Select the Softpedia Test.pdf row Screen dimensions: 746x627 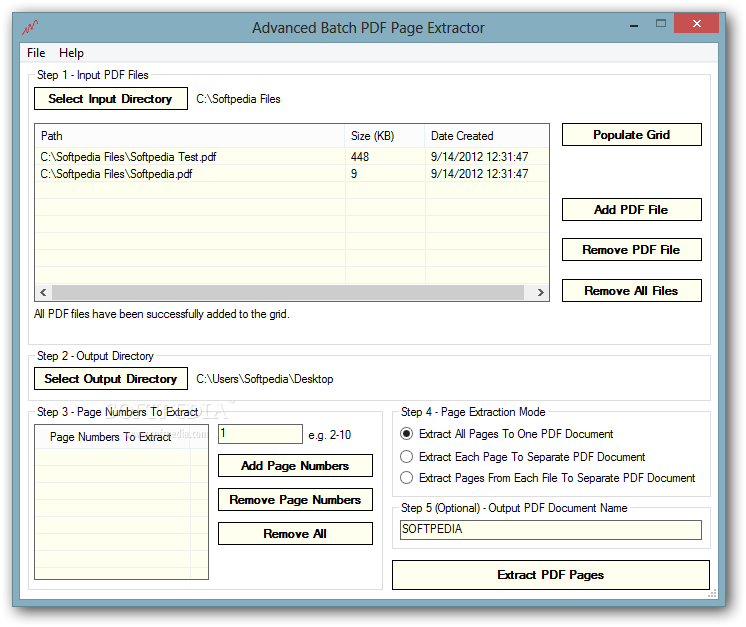pyautogui.click(x=292, y=157)
